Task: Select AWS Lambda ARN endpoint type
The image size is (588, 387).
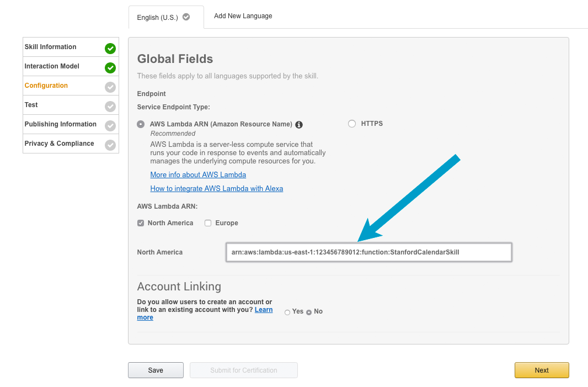Action: tap(141, 124)
